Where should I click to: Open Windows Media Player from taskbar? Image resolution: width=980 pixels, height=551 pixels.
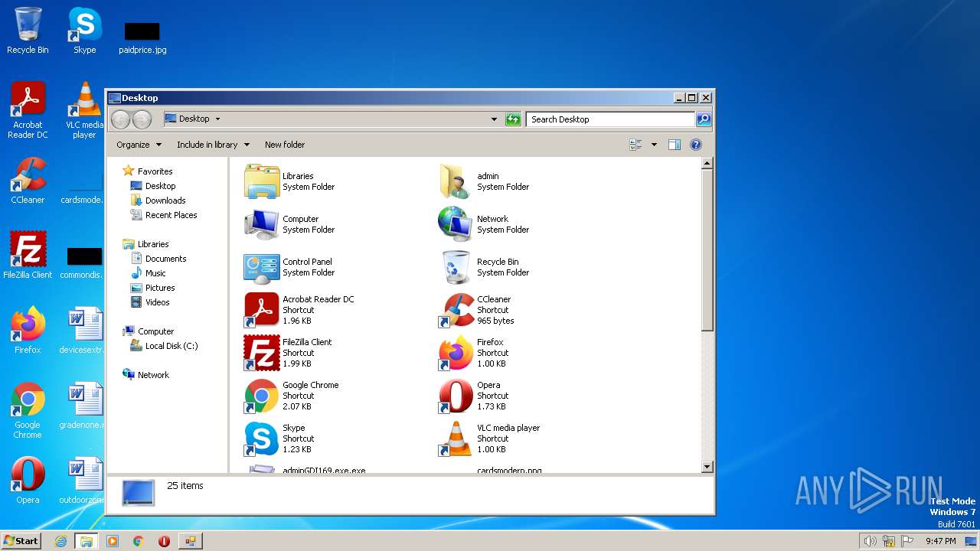(x=113, y=541)
